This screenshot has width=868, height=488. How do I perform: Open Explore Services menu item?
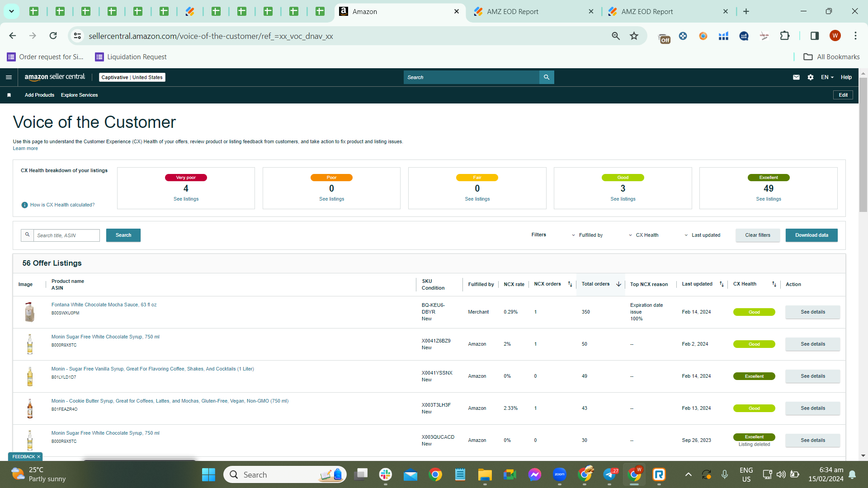(79, 95)
